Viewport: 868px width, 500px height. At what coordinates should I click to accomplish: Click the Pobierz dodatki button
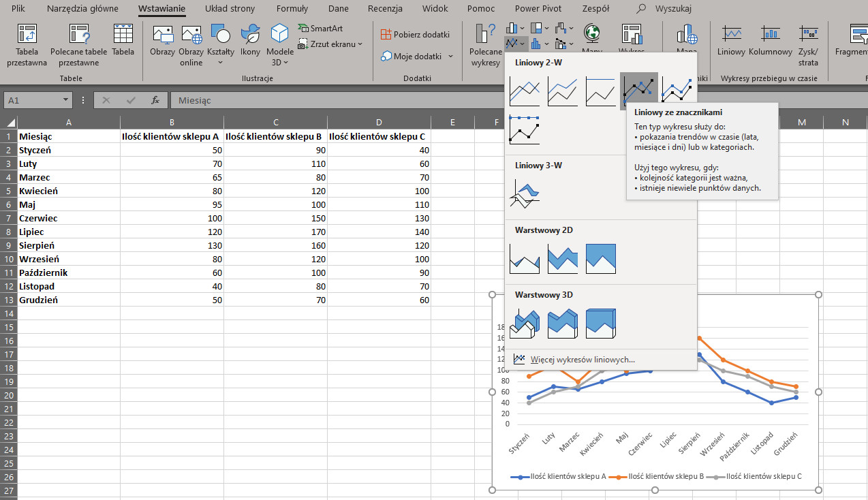416,34
